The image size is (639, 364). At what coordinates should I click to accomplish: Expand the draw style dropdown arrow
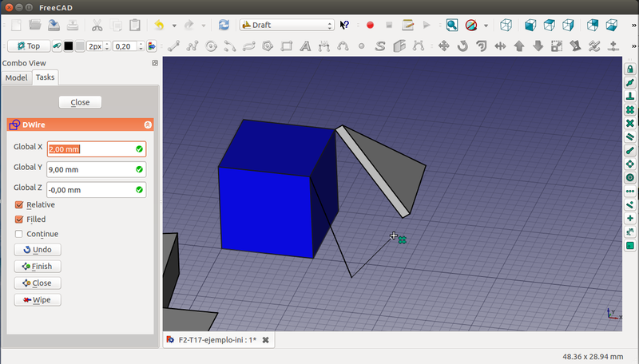(486, 26)
